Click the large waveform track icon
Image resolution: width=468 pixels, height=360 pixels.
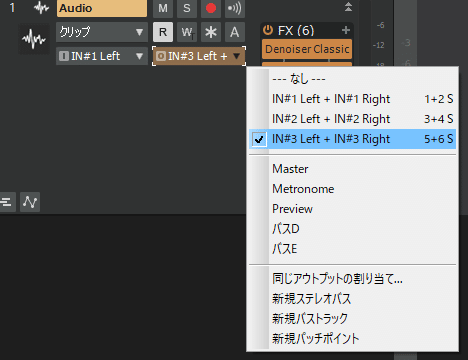34,39
